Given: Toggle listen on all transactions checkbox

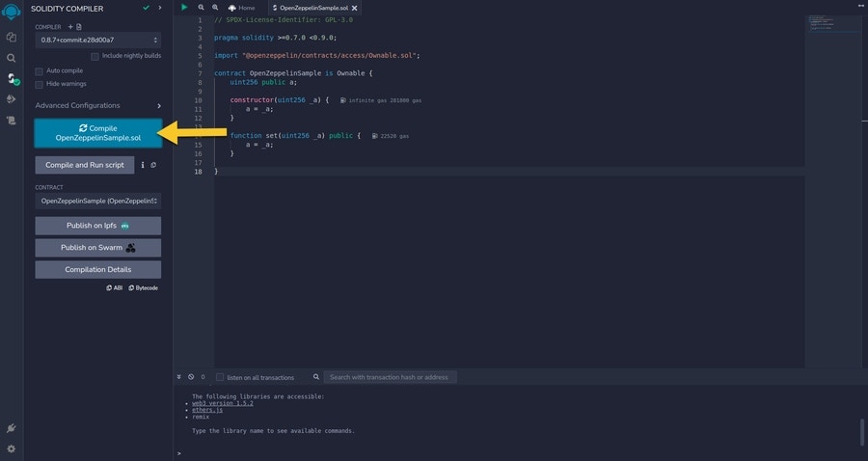Looking at the screenshot, I should click(x=220, y=377).
